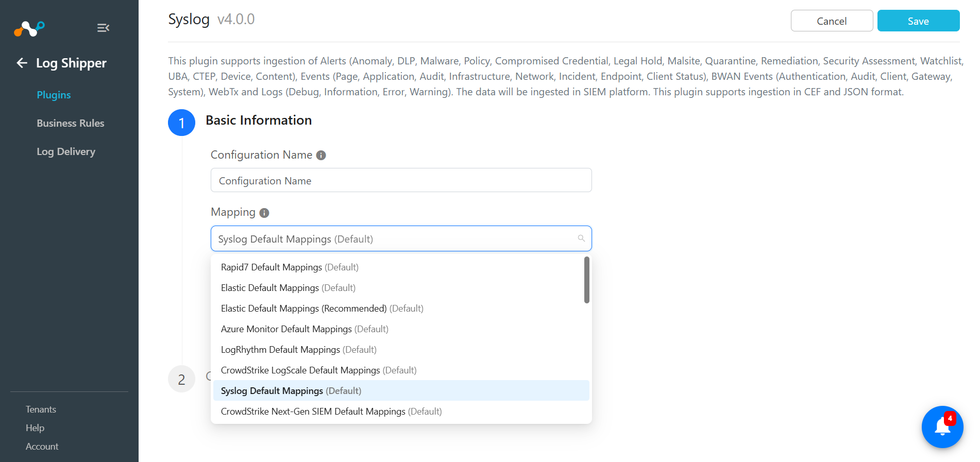Select Azure Monitor Default Mappings option

coord(401,329)
